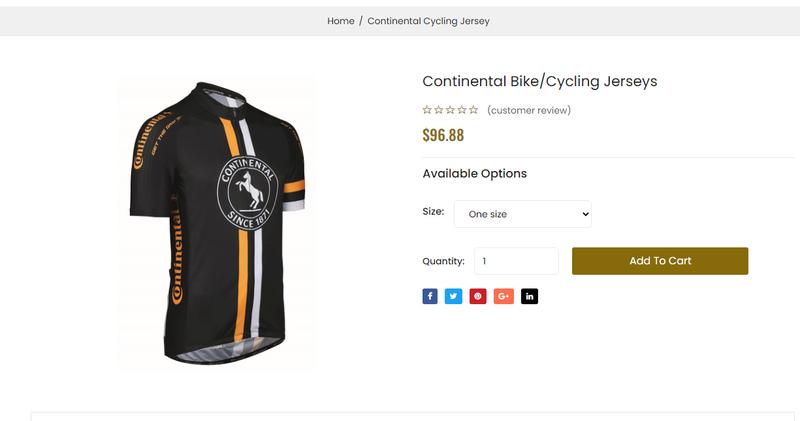Click the cycling jersey product image

click(x=217, y=222)
